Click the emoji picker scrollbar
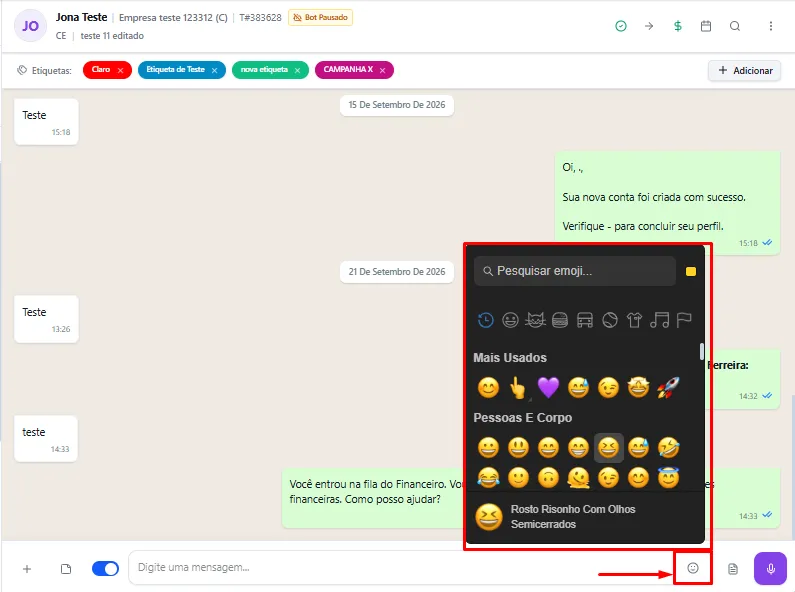The image size is (795, 592). (x=702, y=351)
